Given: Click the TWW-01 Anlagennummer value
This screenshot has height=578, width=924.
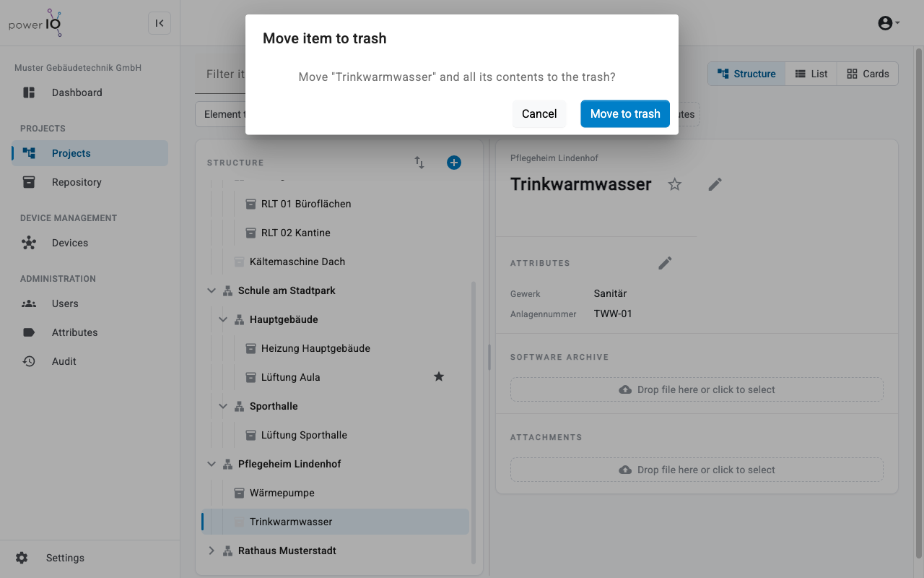Looking at the screenshot, I should tap(613, 314).
